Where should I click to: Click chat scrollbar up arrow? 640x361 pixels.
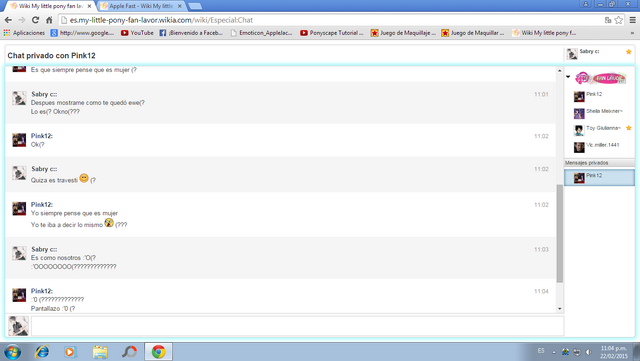[x=560, y=71]
